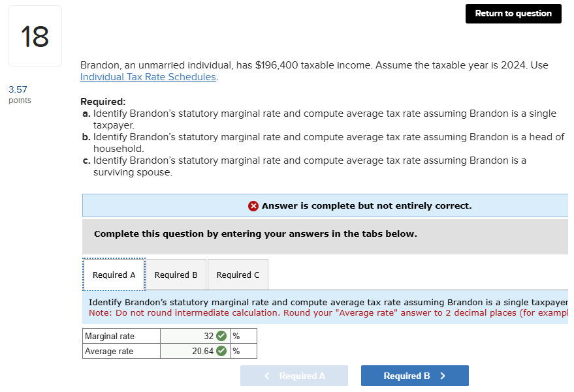Screen dimensions: 574x392
Task: Click the Average rate row label
Action: [x=109, y=352]
